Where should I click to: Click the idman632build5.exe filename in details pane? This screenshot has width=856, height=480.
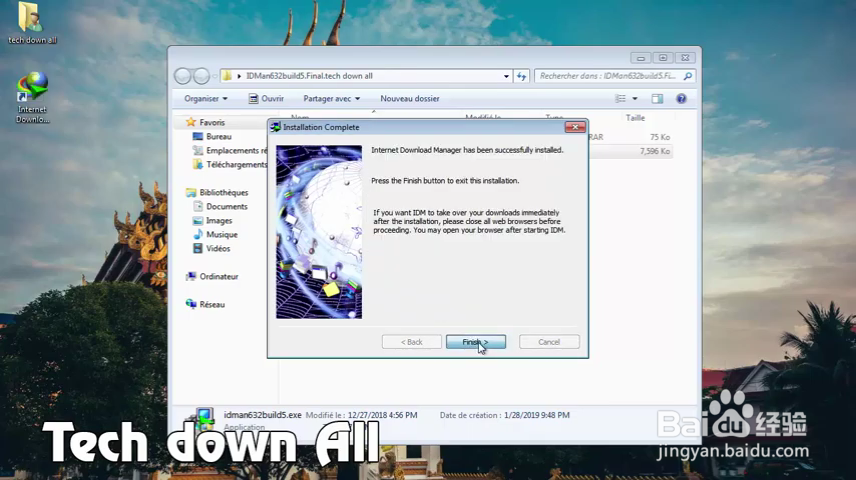click(263, 415)
